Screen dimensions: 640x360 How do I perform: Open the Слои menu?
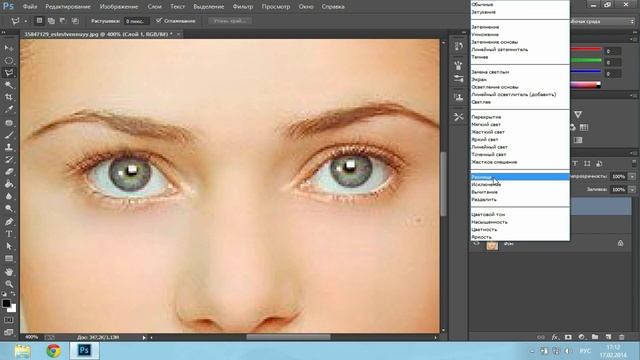[154, 7]
